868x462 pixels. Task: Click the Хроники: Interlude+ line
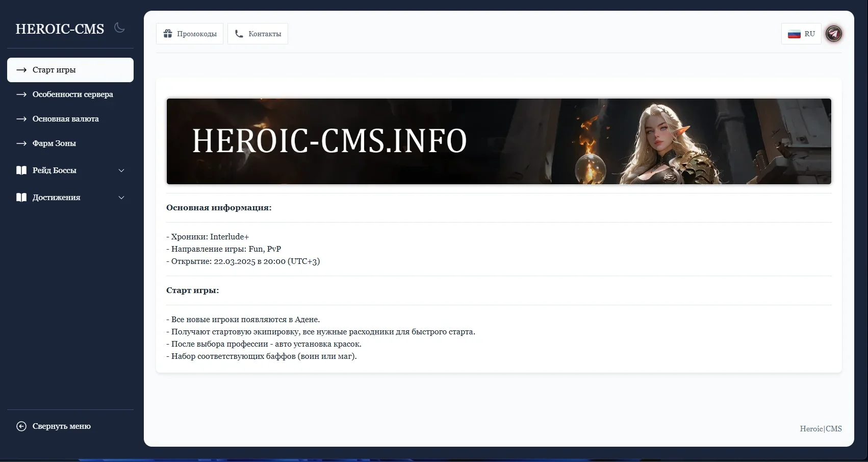click(208, 237)
